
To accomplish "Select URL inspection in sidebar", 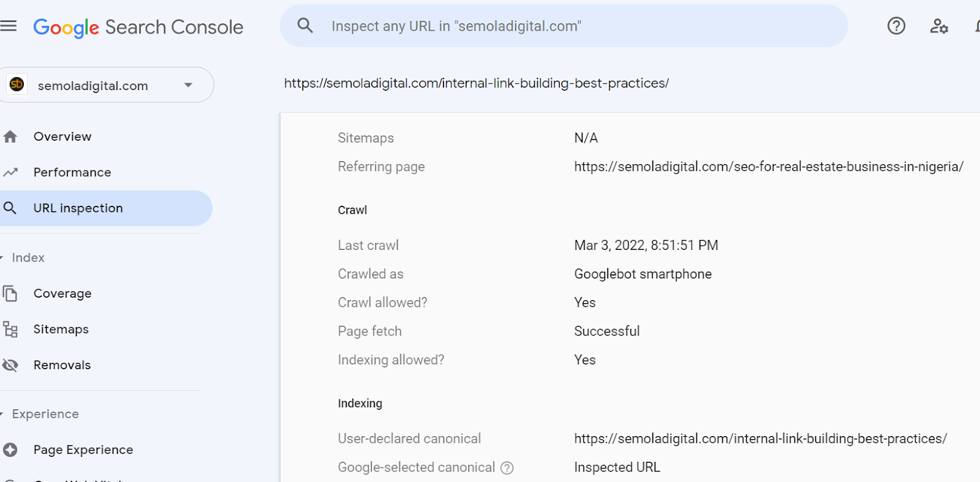I will tap(78, 208).
